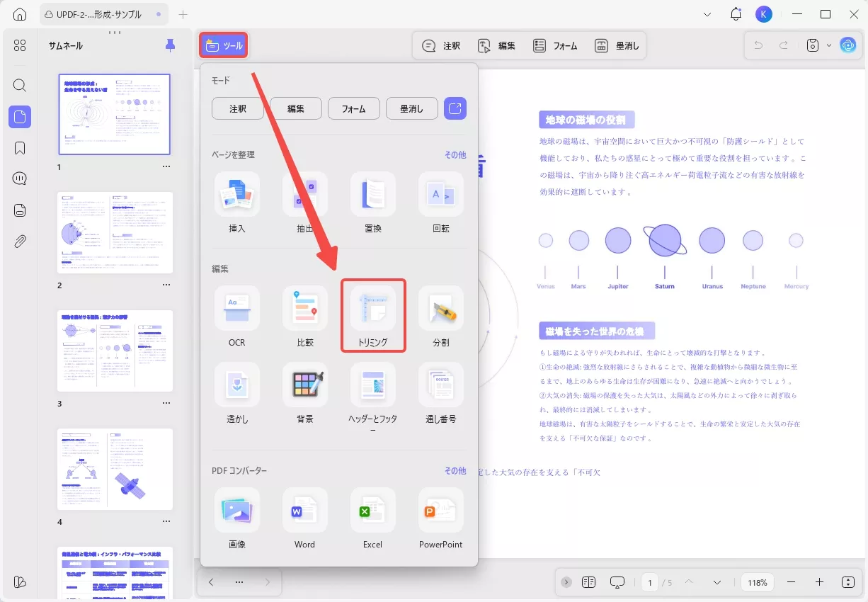The height and width of the screenshot is (602, 868).
Task: Open the ツール menu button
Action: 223,45
